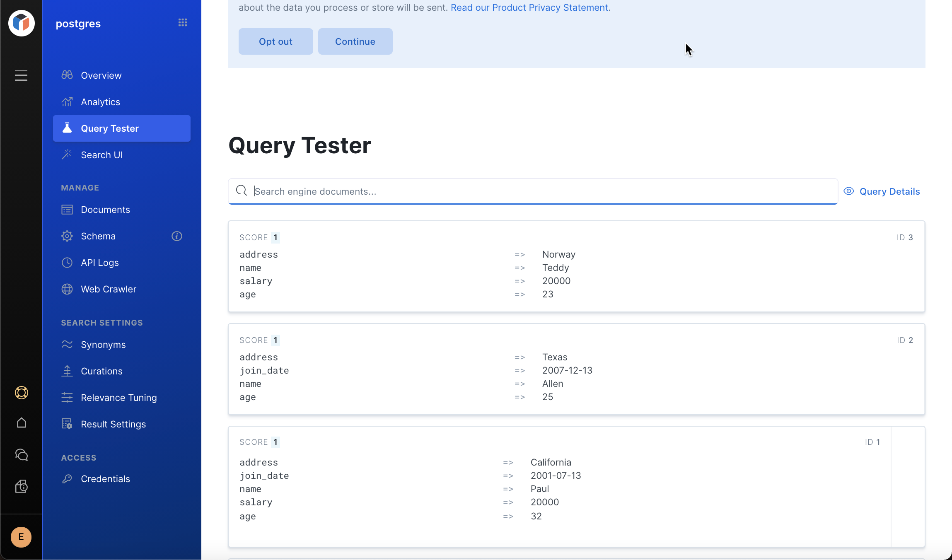Open the engine switcher grid icon
This screenshot has width=952, height=560.
click(183, 22)
